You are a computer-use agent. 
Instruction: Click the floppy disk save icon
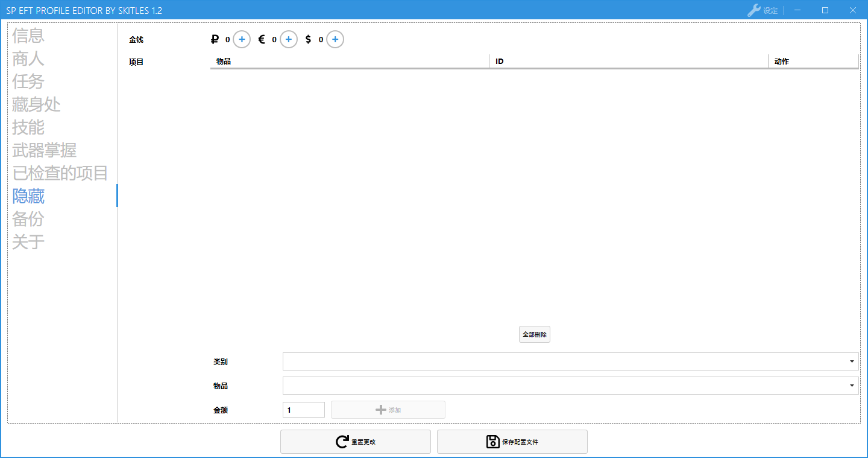click(x=492, y=442)
